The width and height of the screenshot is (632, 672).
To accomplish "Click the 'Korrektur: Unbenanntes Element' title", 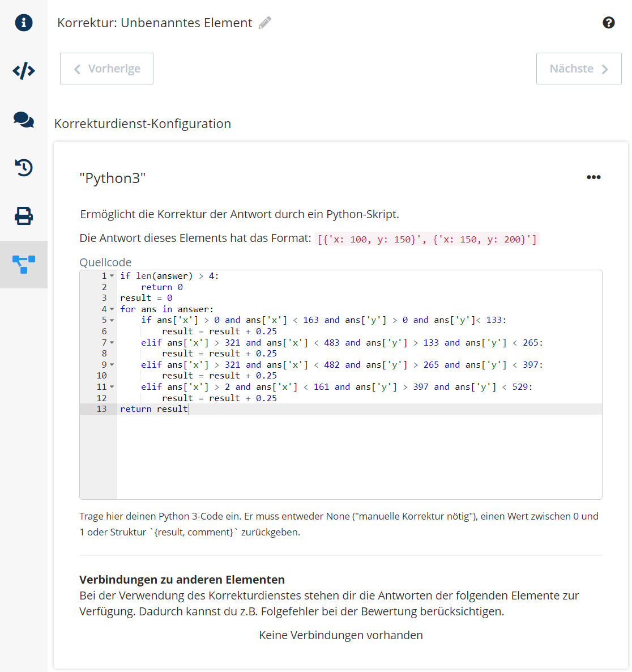I will click(155, 23).
